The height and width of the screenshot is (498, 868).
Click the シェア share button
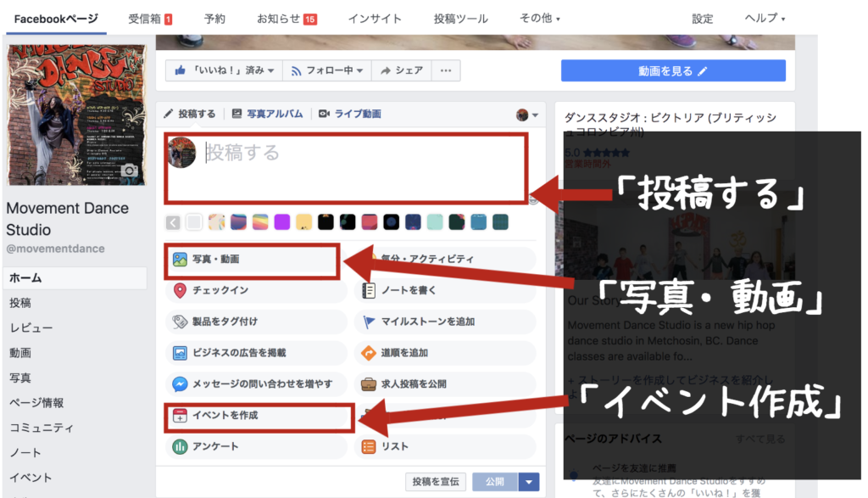click(402, 70)
